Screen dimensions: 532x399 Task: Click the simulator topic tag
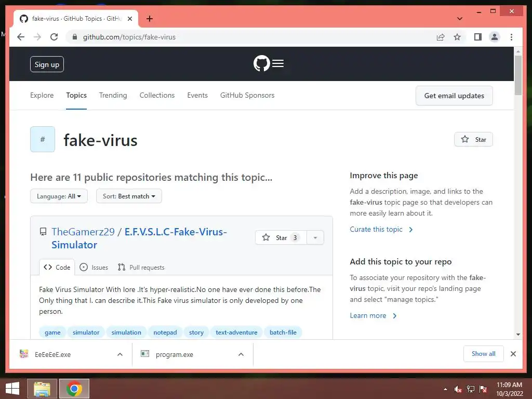pos(86,332)
